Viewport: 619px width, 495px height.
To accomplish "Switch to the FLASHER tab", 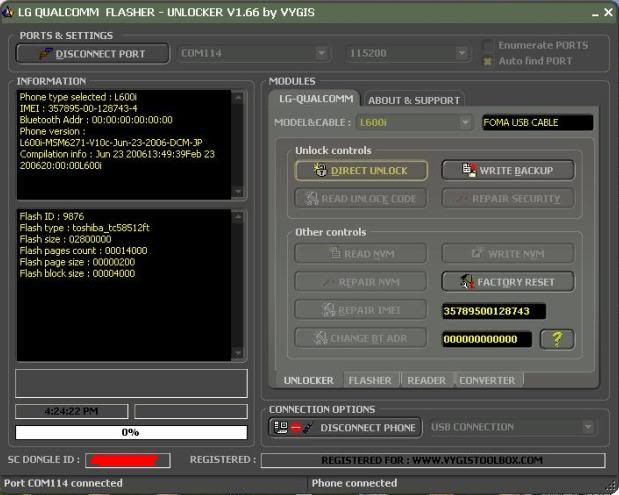I will pos(370,381).
